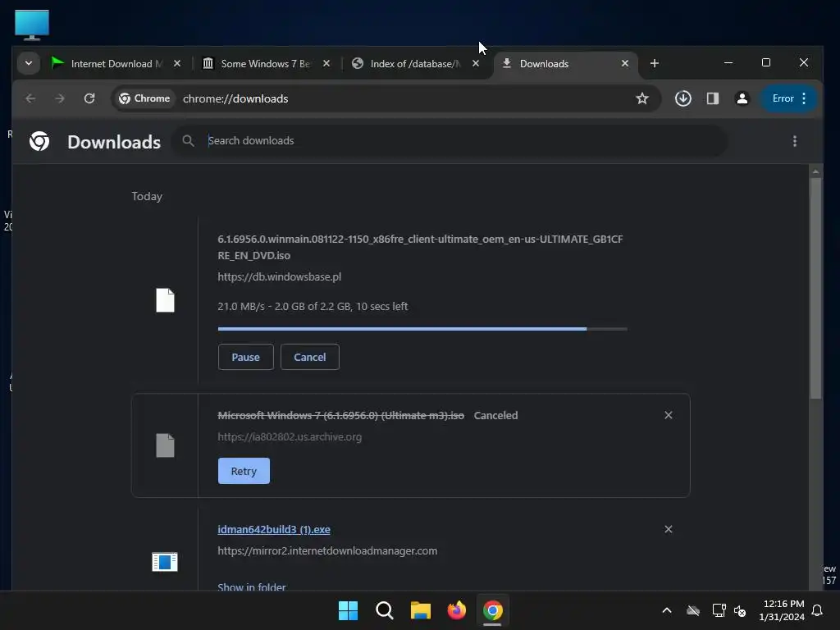Show hidden system tray icons
The width and height of the screenshot is (840, 630).
[x=666, y=610]
